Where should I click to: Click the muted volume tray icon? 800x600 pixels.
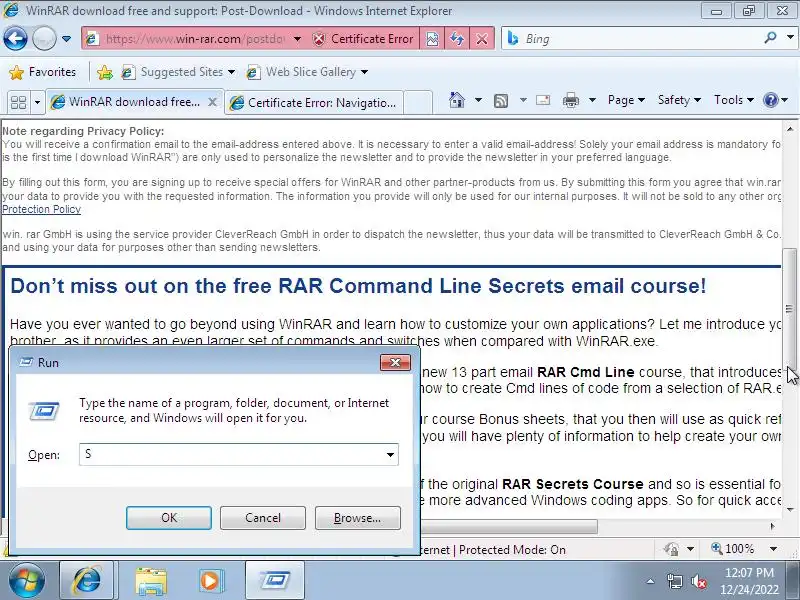click(698, 581)
